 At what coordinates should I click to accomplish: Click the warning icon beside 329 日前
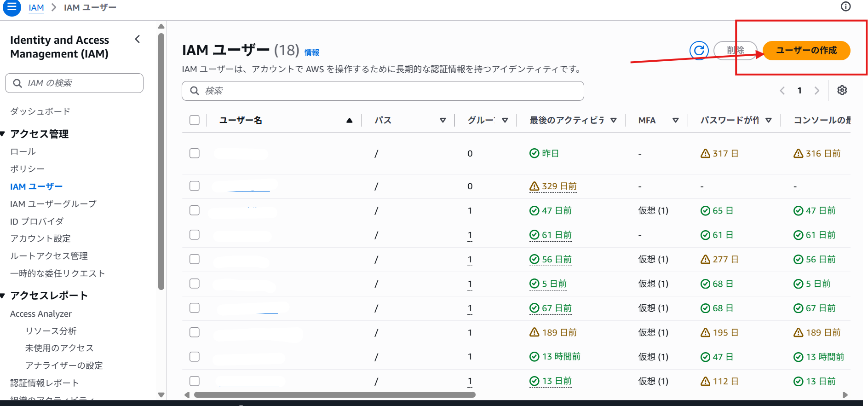(x=534, y=186)
